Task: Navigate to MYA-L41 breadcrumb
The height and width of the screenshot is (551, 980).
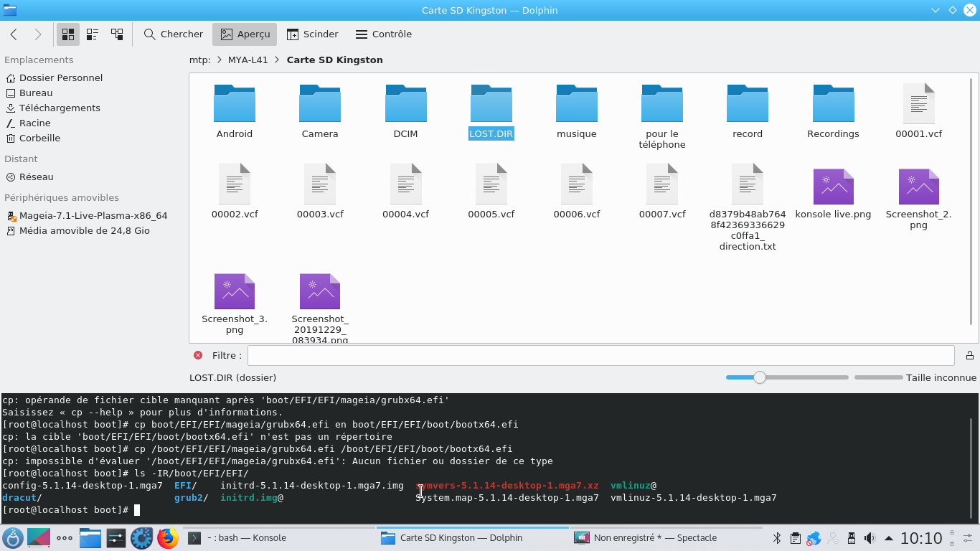Action: 248,60
